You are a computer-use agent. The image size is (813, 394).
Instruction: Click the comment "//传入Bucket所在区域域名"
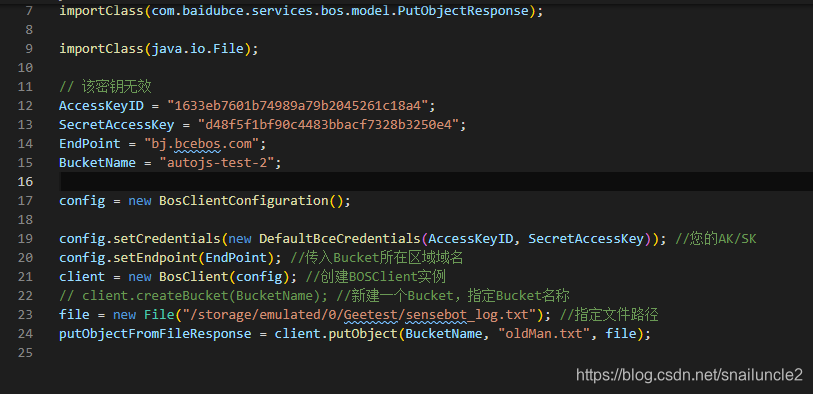click(x=377, y=258)
